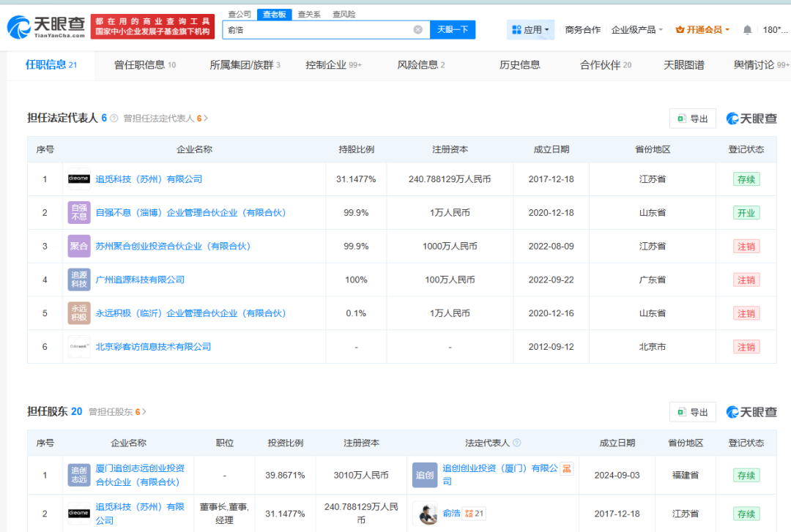Open the dreame logo for 追觅科技（苏州）有限公司
The image size is (791, 532).
point(79,179)
